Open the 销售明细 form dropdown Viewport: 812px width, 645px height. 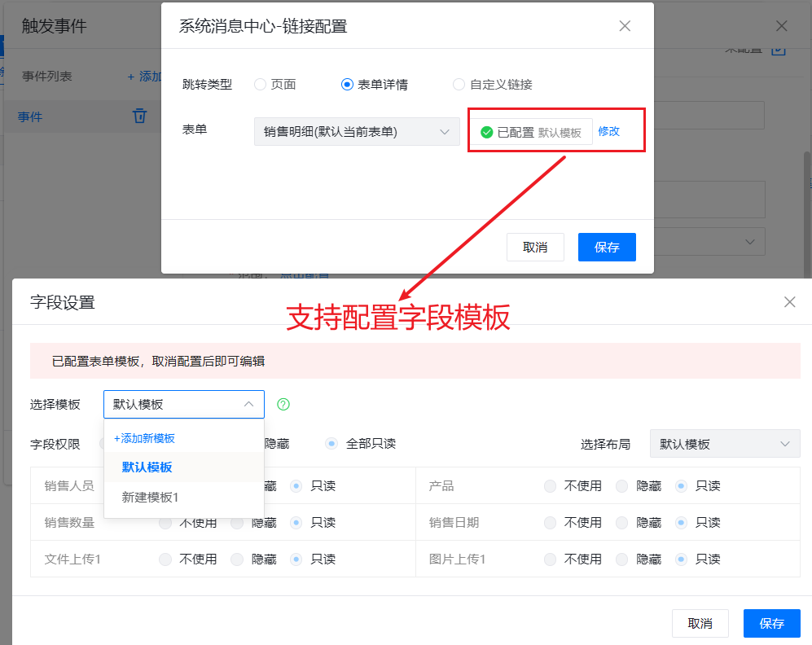click(357, 132)
